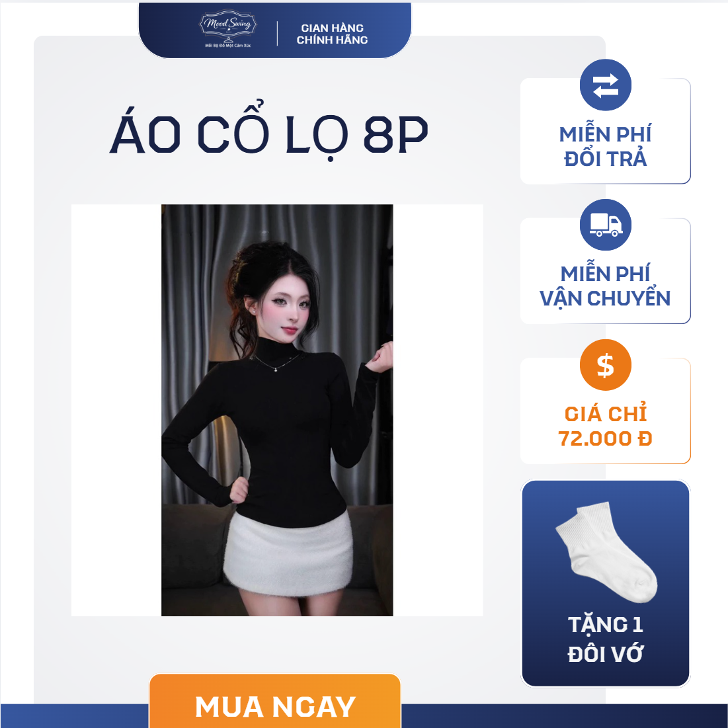Click the white fuzzy skirt in photo
The height and width of the screenshot is (728, 728).
pyautogui.click(x=288, y=555)
